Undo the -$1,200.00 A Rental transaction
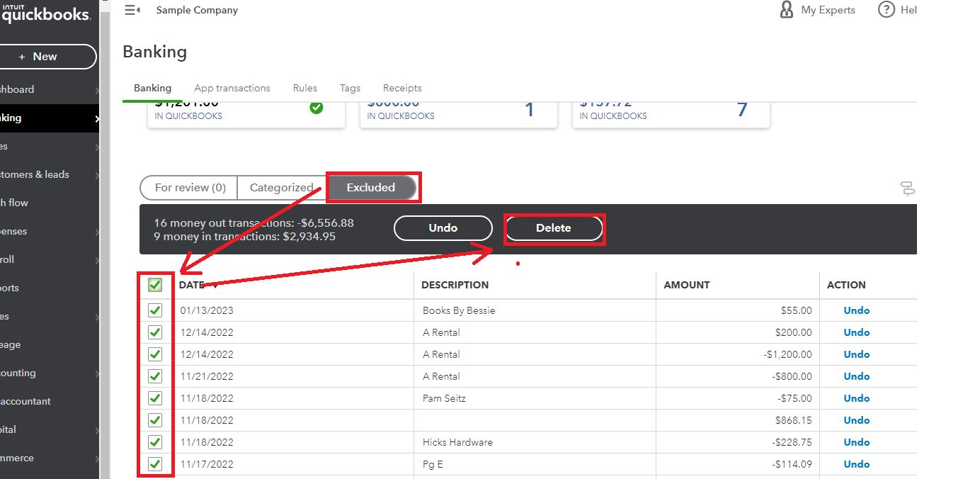980x479 pixels. (857, 354)
